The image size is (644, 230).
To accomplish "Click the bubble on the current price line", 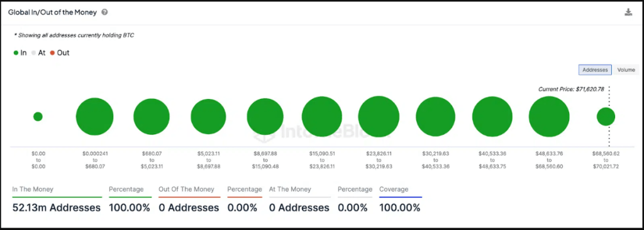I will pos(606,117).
